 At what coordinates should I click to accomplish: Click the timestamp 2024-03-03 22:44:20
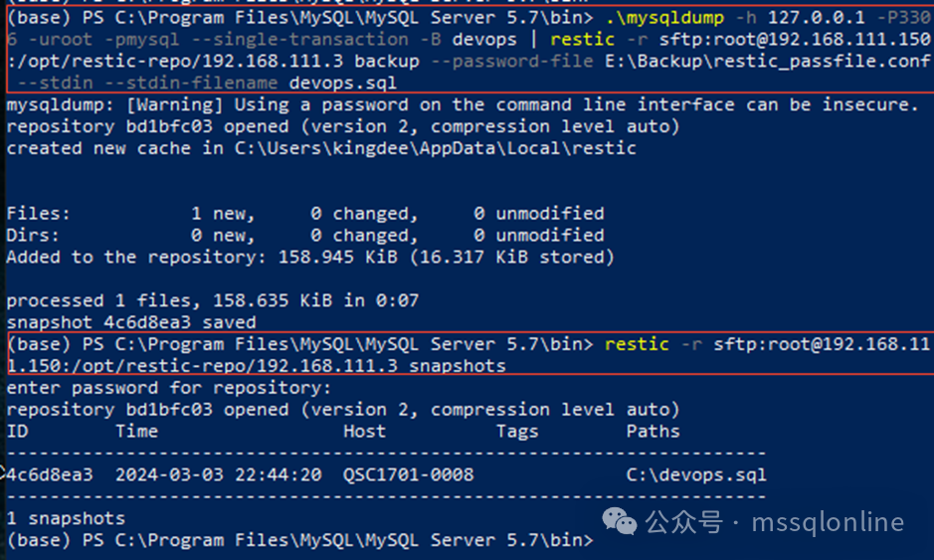pos(217,475)
